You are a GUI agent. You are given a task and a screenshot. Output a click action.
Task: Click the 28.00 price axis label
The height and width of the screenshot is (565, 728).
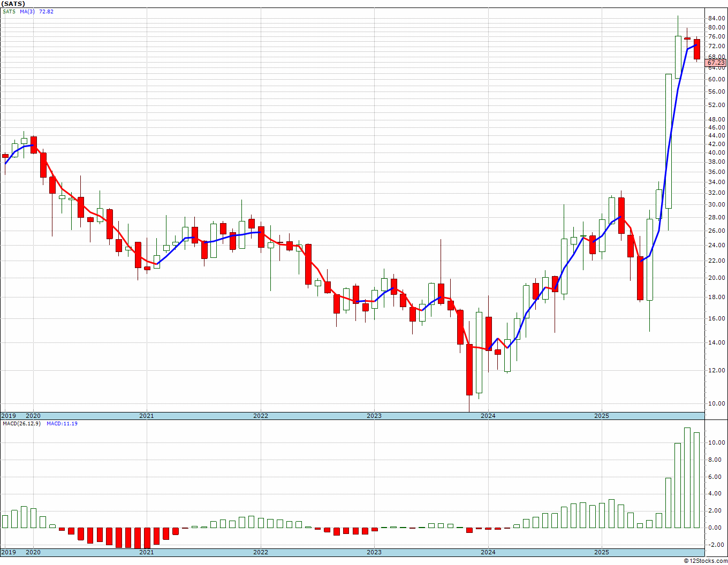pos(716,218)
